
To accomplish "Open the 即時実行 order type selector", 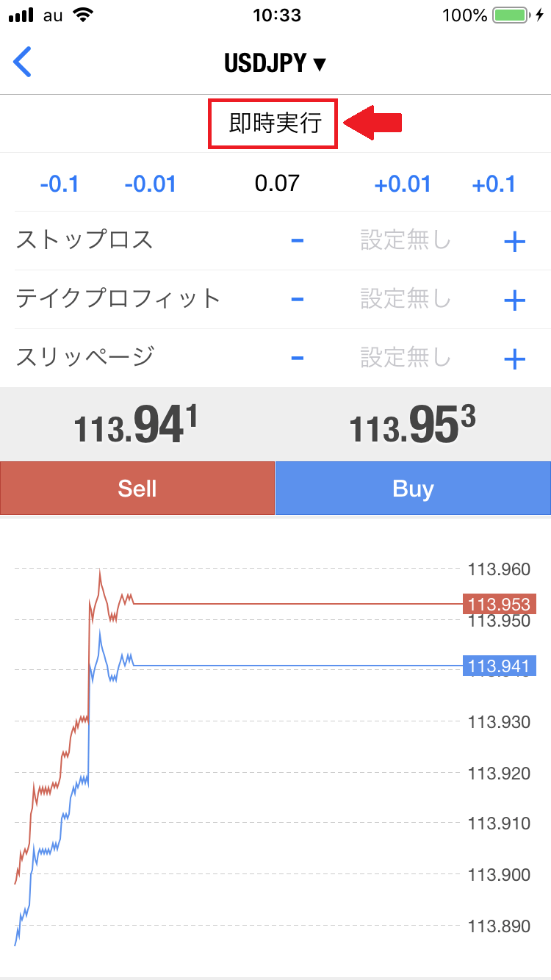I will coord(275,123).
